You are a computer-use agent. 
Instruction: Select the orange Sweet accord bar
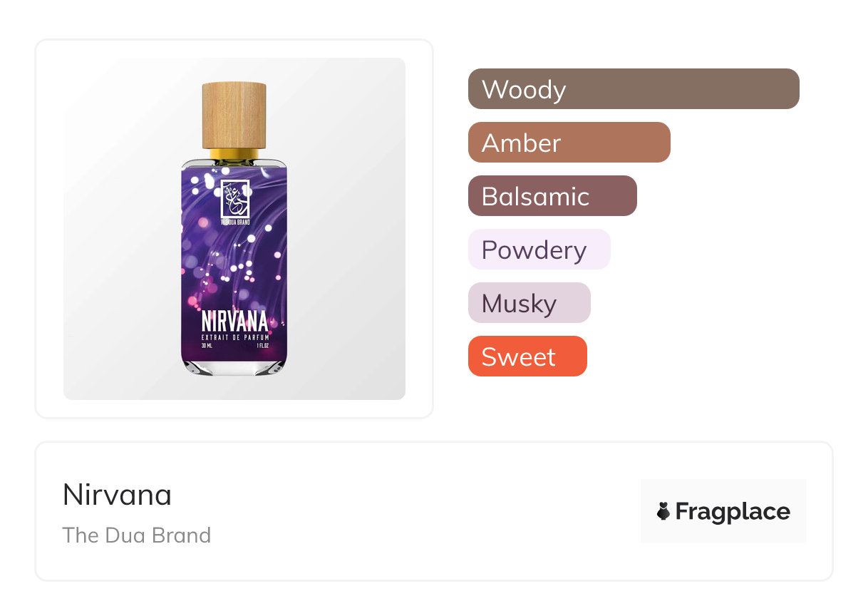[527, 356]
